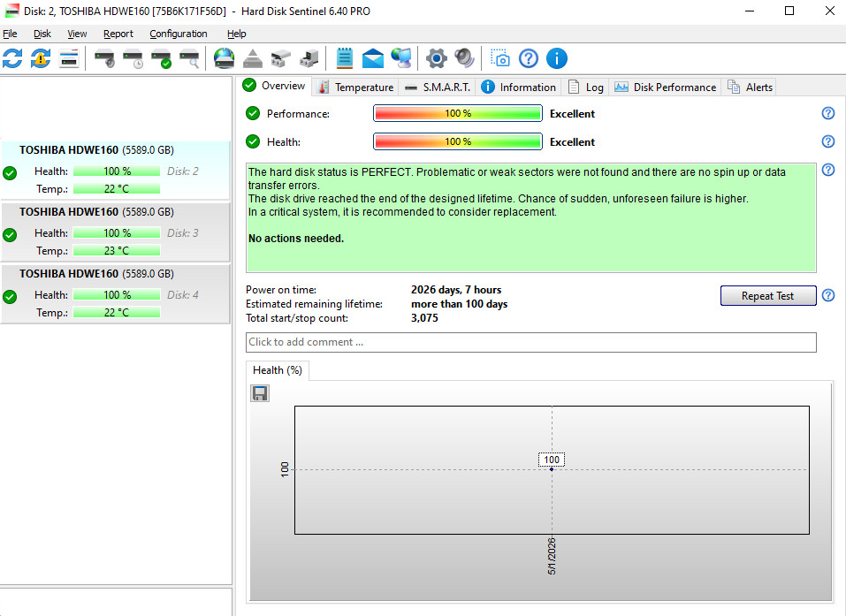Click the '2026 days, 7 hours' power on value
Viewport: 846px width, 616px height.
456,290
